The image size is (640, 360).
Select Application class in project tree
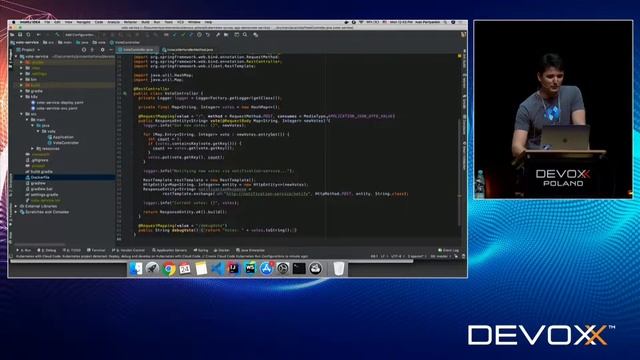pos(60,137)
